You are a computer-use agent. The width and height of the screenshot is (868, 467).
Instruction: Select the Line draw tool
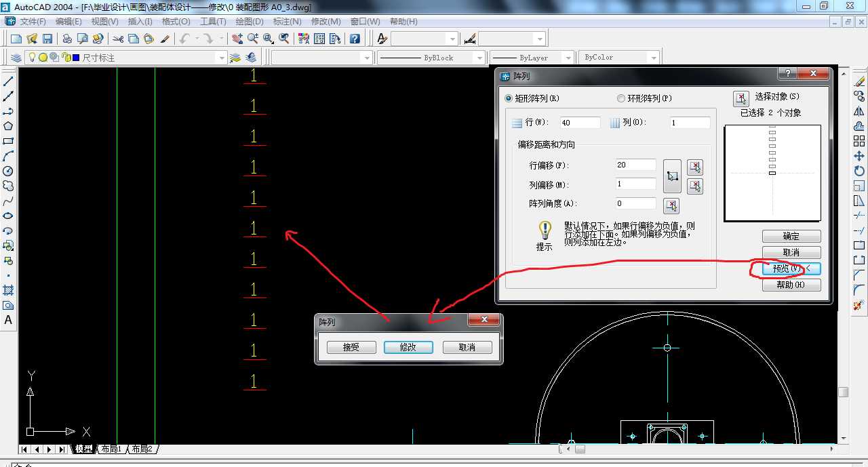[x=8, y=82]
